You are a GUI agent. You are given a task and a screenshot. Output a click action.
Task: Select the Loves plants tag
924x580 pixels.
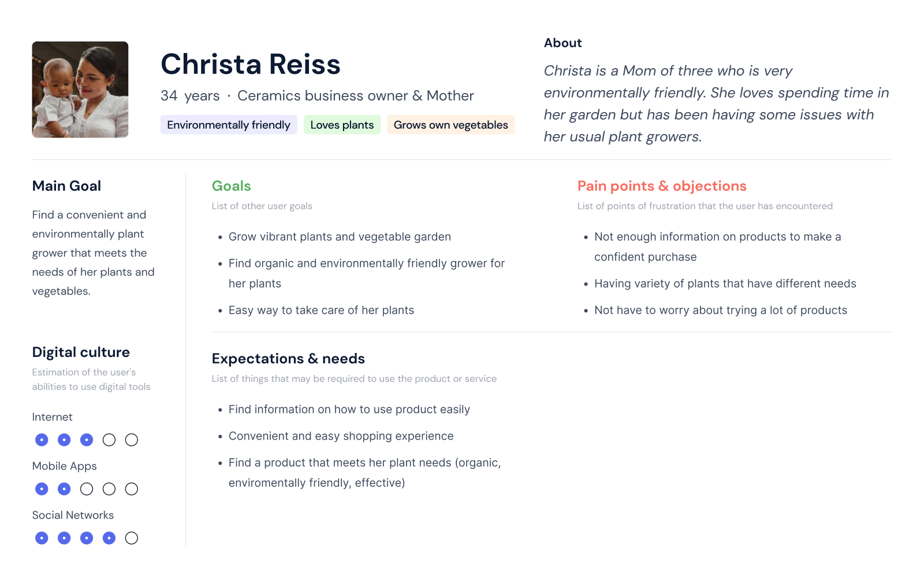pos(342,125)
